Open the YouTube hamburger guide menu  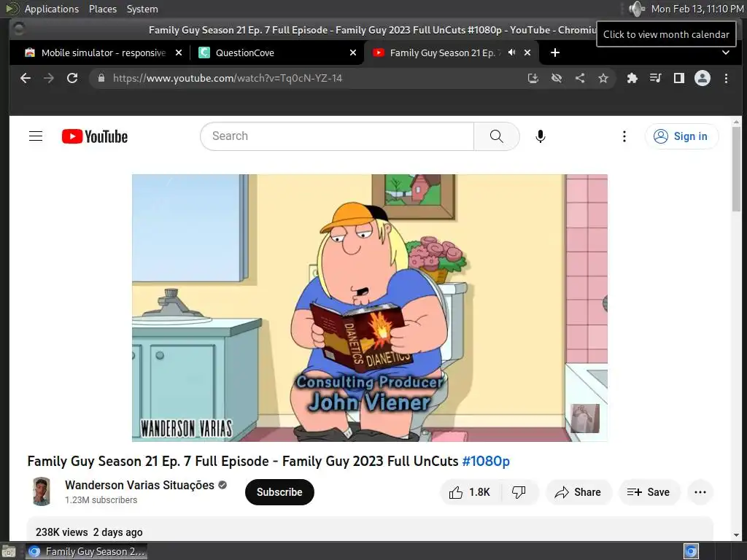tap(36, 136)
